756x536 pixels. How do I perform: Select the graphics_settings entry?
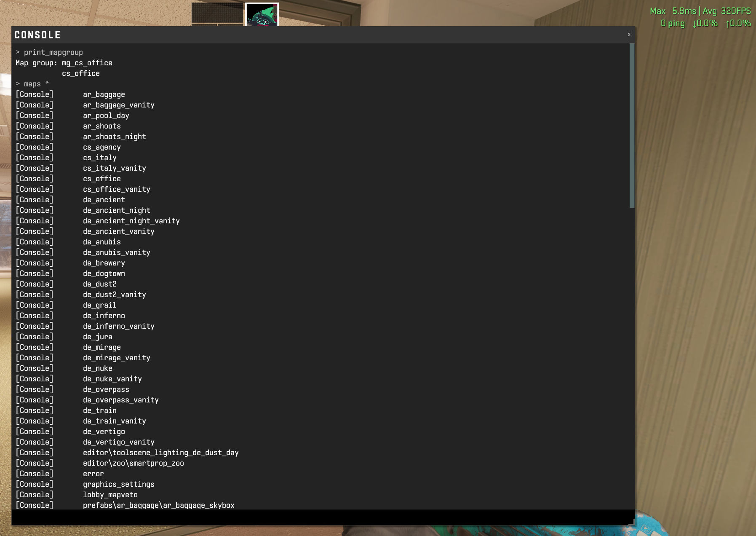(119, 484)
